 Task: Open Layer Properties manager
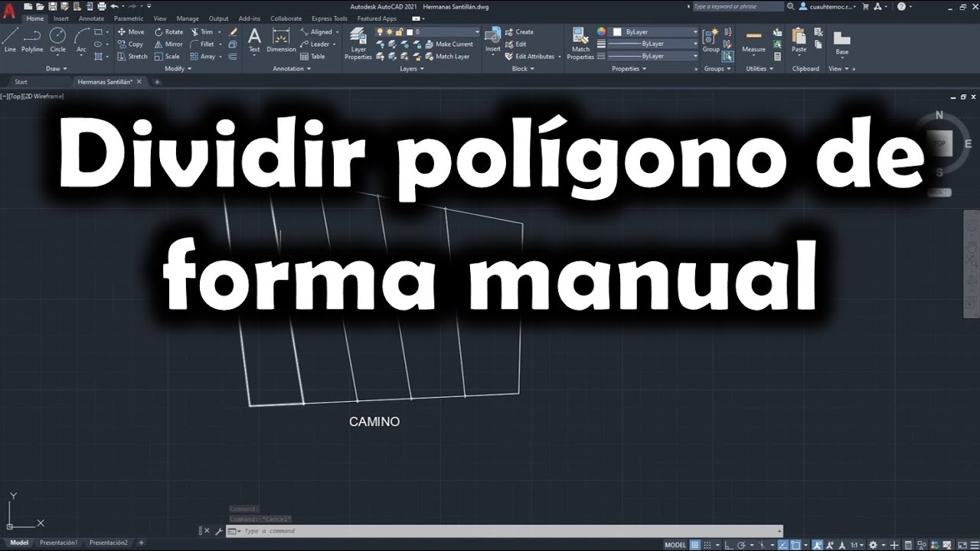coord(358,44)
